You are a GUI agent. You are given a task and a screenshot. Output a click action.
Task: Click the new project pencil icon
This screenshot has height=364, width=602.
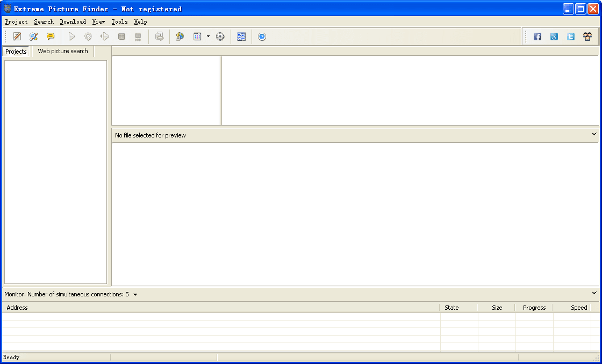17,37
